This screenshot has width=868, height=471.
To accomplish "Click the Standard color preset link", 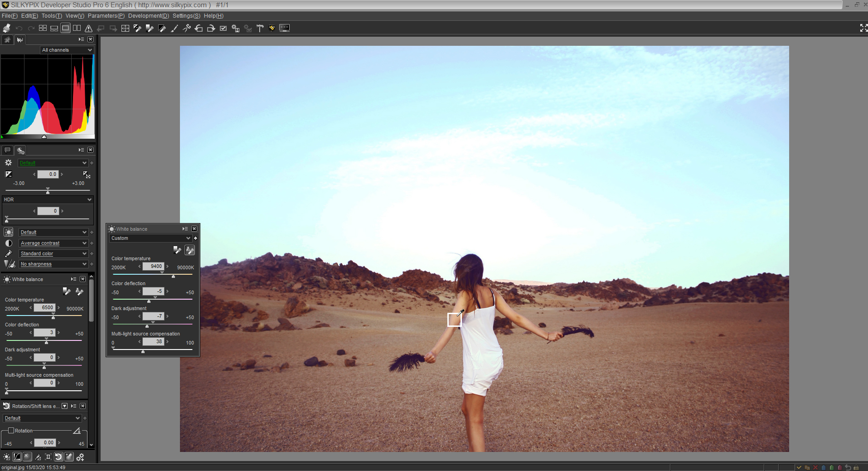I will coord(37,254).
